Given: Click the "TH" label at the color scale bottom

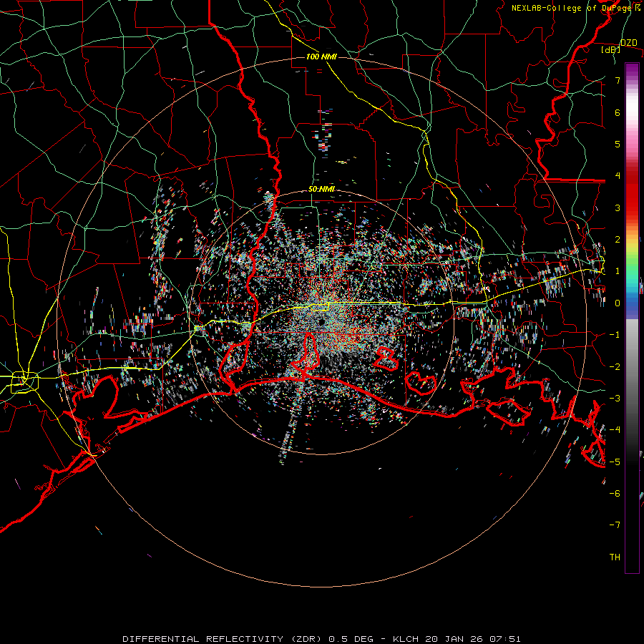Looking at the screenshot, I should click(x=615, y=557).
